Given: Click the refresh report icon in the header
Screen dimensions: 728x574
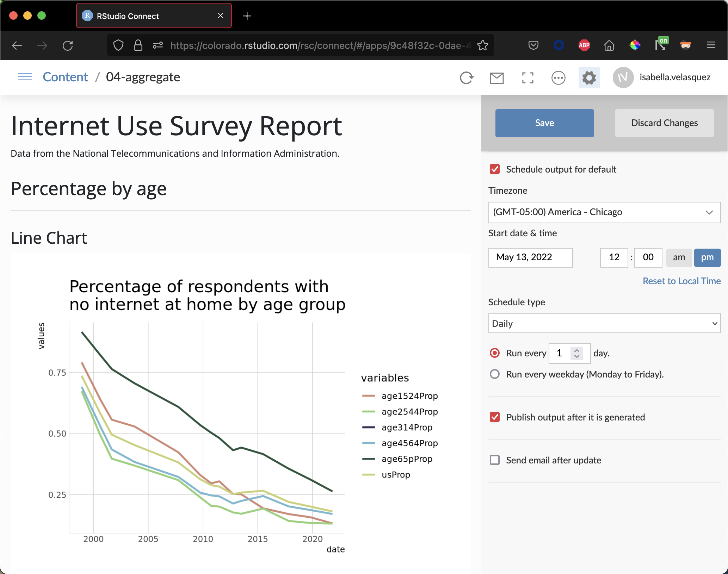Looking at the screenshot, I should [467, 77].
